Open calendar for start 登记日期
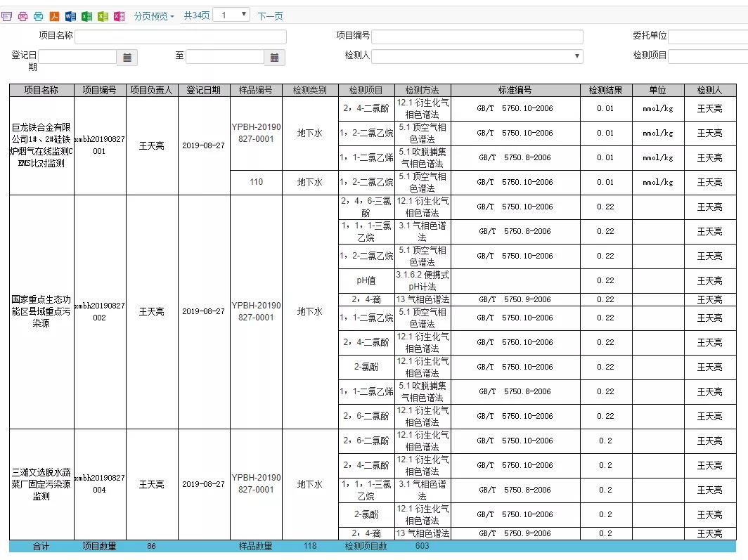Viewport: 748px width, 560px height. tap(127, 58)
